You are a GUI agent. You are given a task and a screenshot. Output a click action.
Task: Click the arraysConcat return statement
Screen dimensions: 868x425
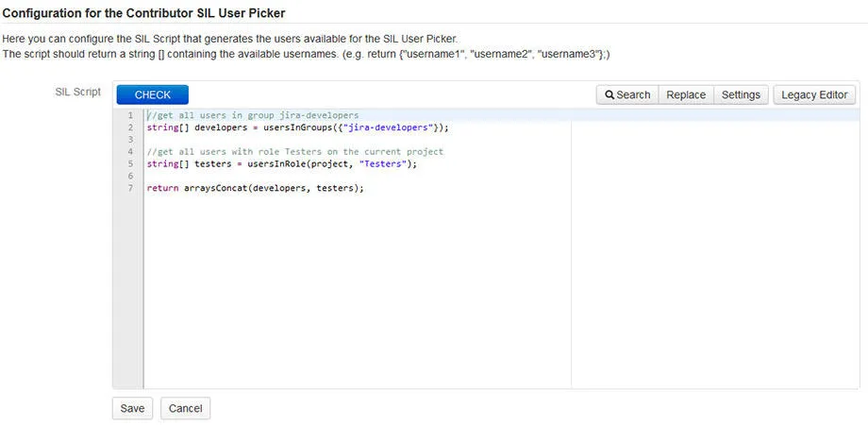[255, 188]
